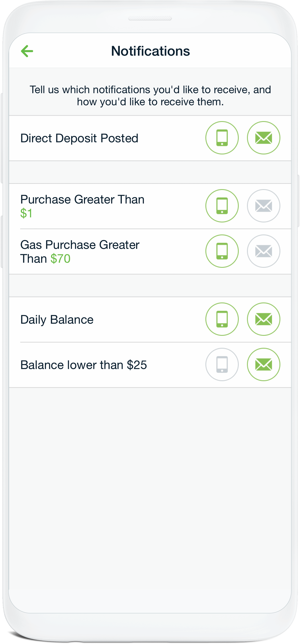This screenshot has width=300, height=644.
Task: Tap the Direct Deposit Posted row label
Action: (79, 138)
